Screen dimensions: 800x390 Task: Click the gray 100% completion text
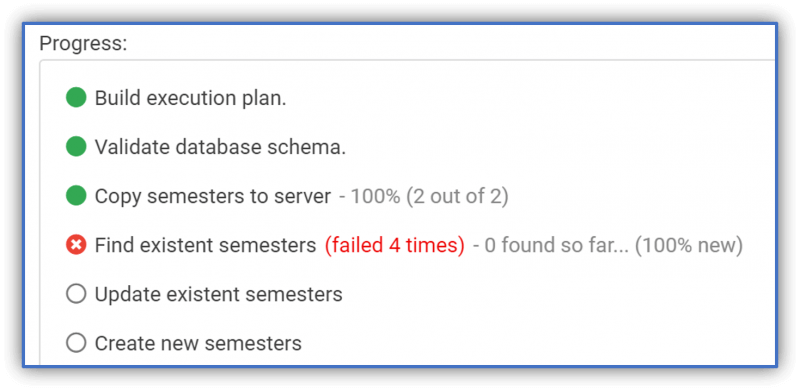(375, 197)
